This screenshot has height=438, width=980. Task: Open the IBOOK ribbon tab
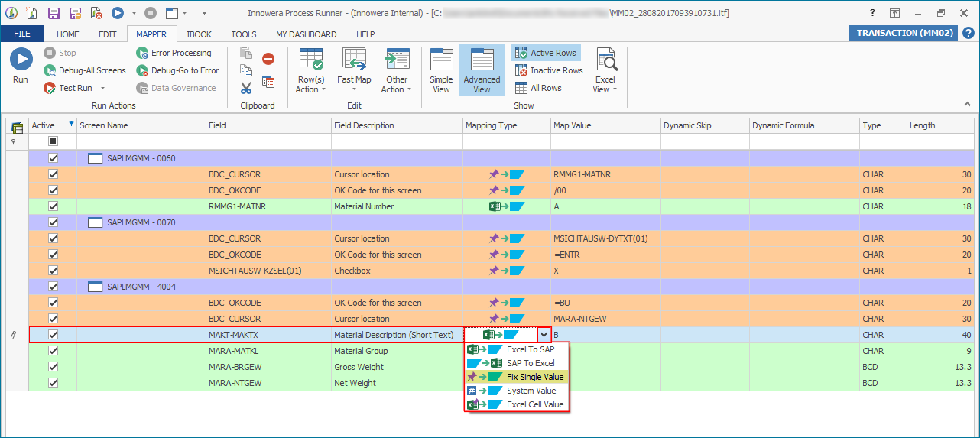point(199,34)
